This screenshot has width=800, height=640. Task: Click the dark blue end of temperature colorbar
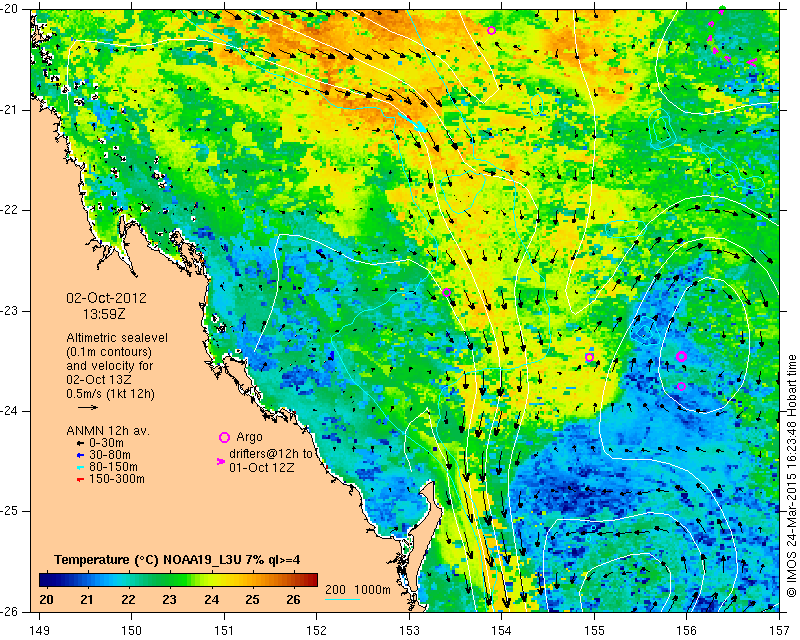46,580
